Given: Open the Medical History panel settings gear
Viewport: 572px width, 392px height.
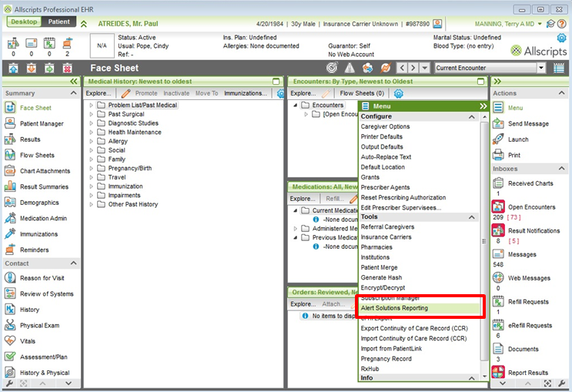Looking at the screenshot, I should pos(280,93).
